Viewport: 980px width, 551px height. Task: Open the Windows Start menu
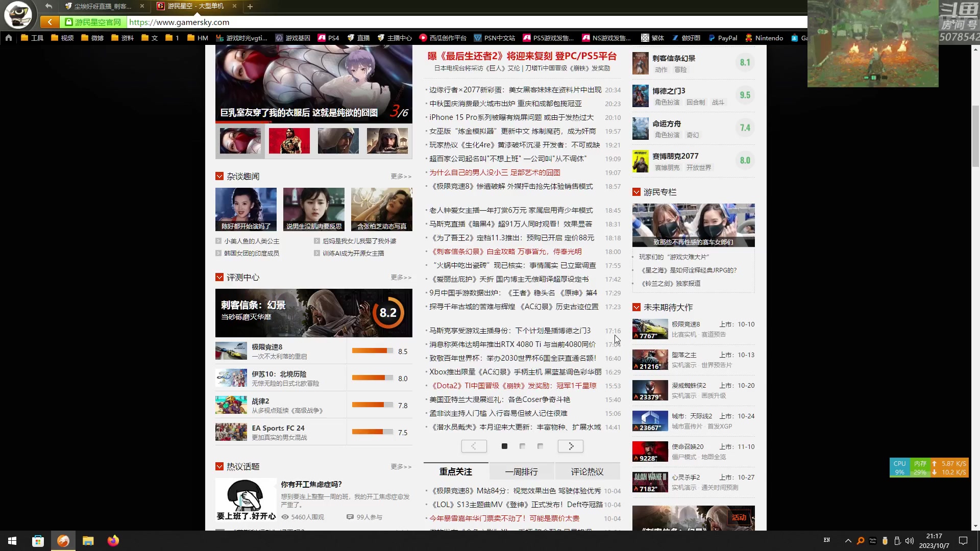click(x=12, y=541)
